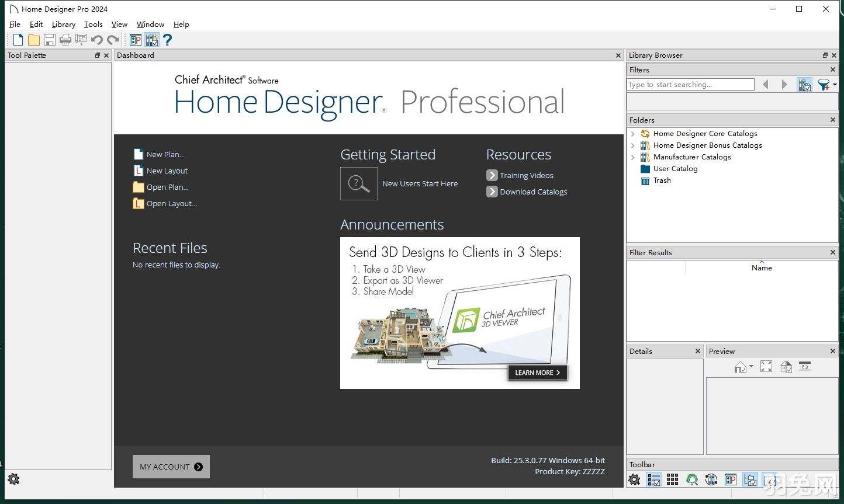Image resolution: width=844 pixels, height=504 pixels.
Task: Click the Redo arrow icon
Action: point(113,39)
